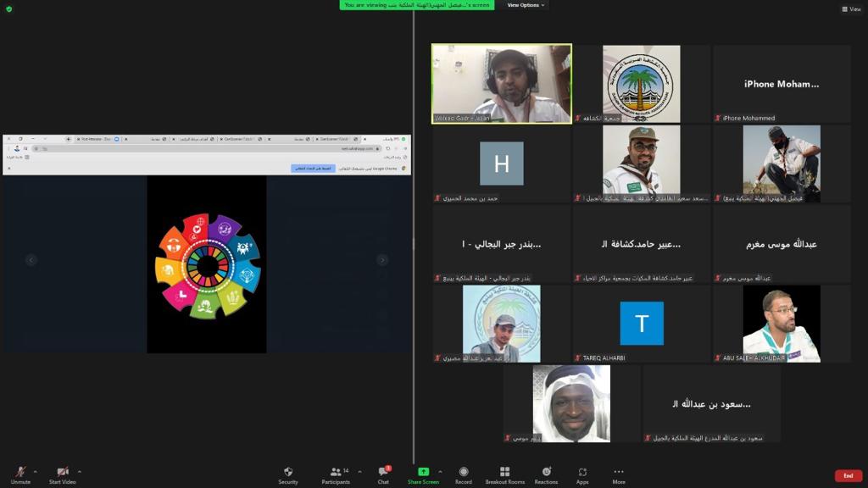Image resolution: width=868 pixels, height=488 pixels.
Task: Open the Security shield icon
Action: [x=288, y=472]
